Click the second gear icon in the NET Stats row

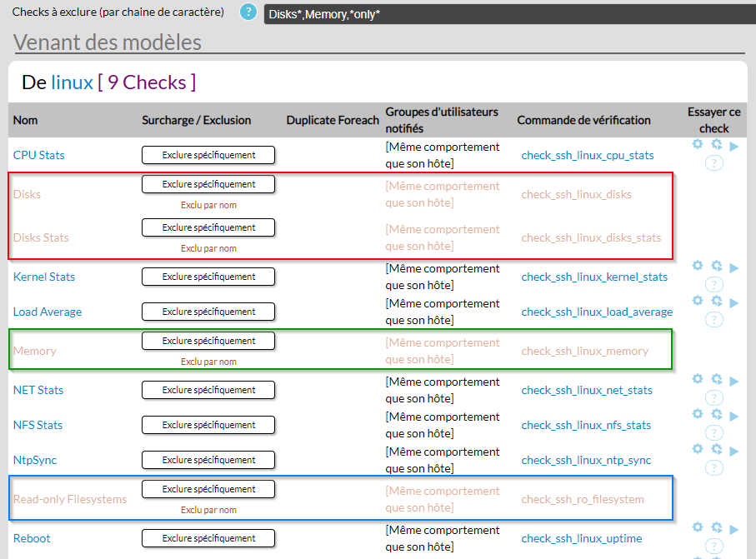pos(716,379)
